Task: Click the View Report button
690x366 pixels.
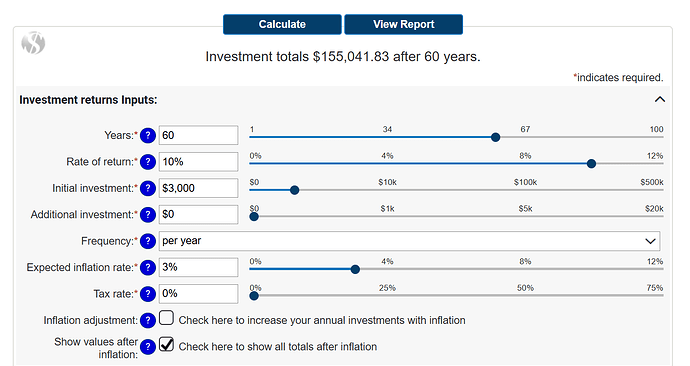Action: click(404, 24)
